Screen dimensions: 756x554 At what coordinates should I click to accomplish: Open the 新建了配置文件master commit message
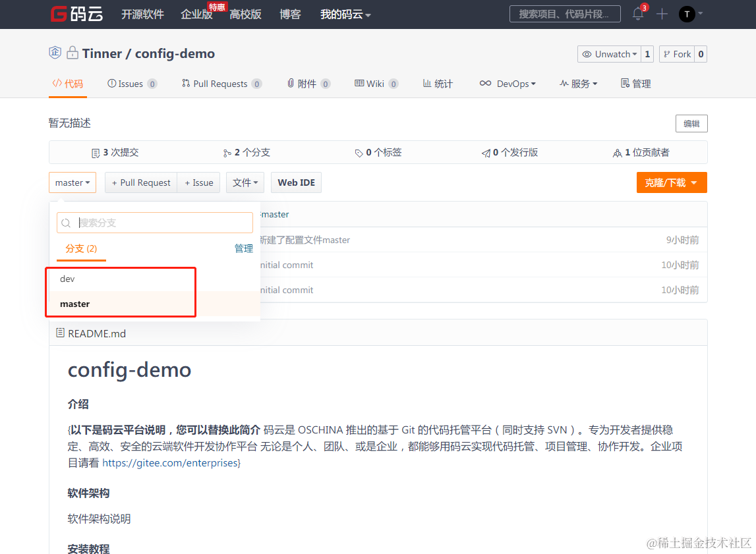coord(305,240)
